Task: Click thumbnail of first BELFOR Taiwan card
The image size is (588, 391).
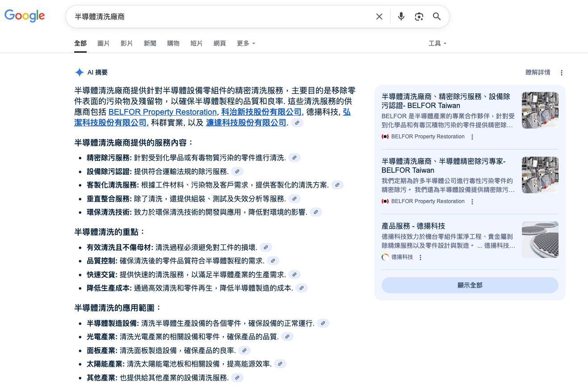Action: tap(540, 110)
